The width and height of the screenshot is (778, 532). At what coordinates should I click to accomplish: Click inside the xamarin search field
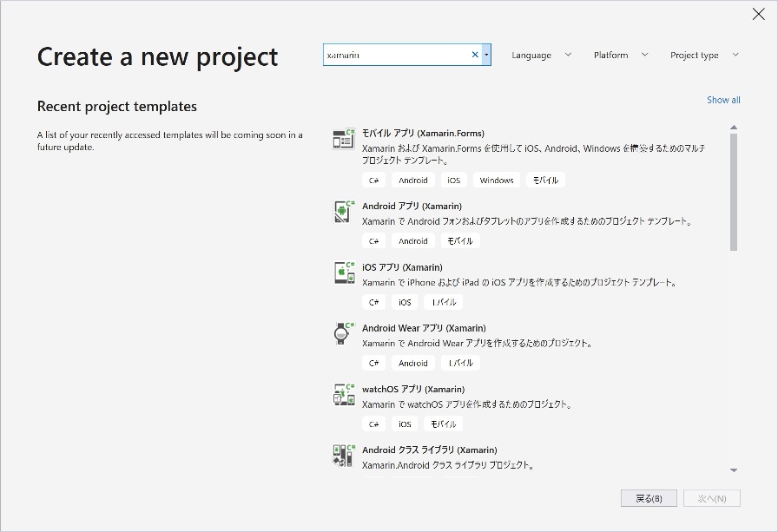point(397,55)
